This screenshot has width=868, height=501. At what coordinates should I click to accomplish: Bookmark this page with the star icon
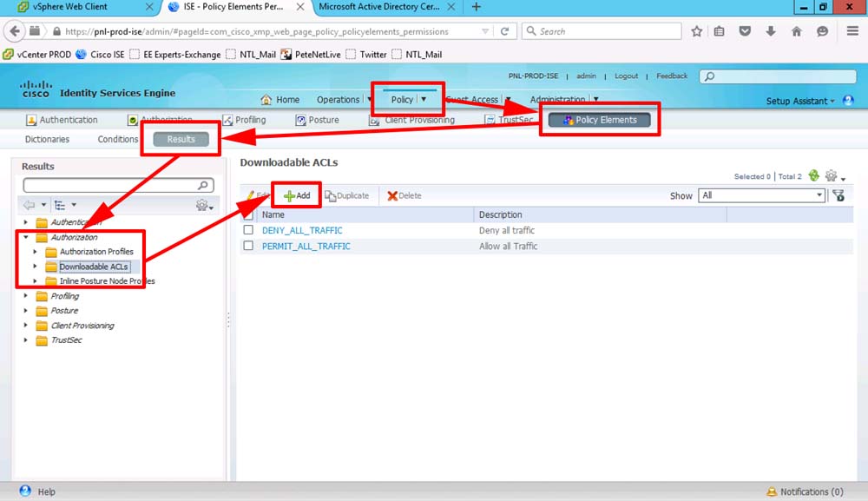[x=696, y=31]
